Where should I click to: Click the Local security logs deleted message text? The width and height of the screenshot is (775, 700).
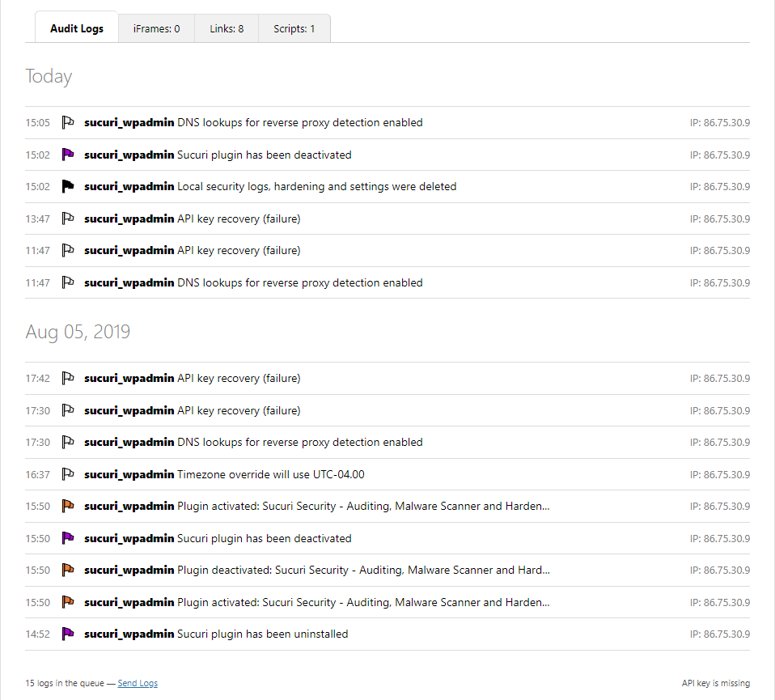(316, 187)
